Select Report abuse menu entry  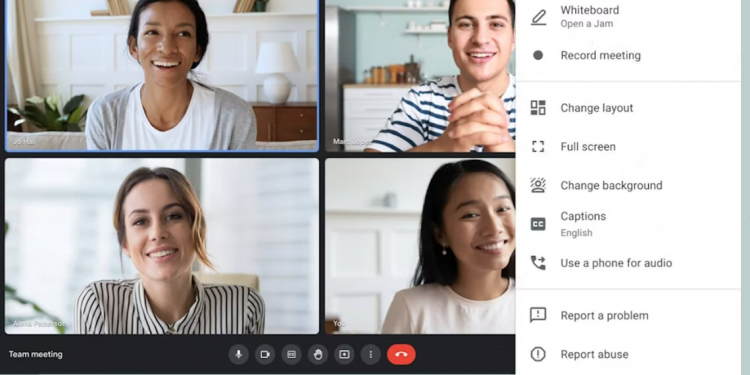click(628, 354)
